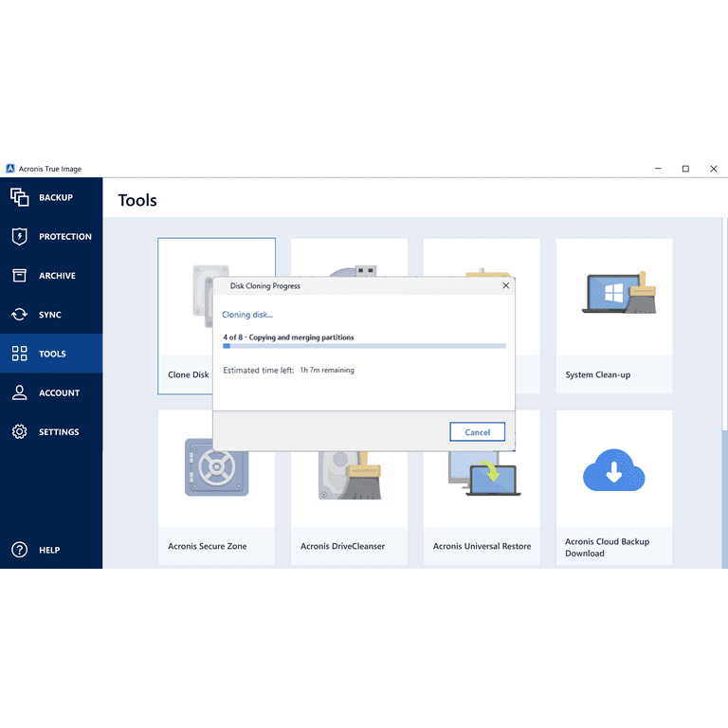Minimize the Acronis True Image window

[658, 169]
